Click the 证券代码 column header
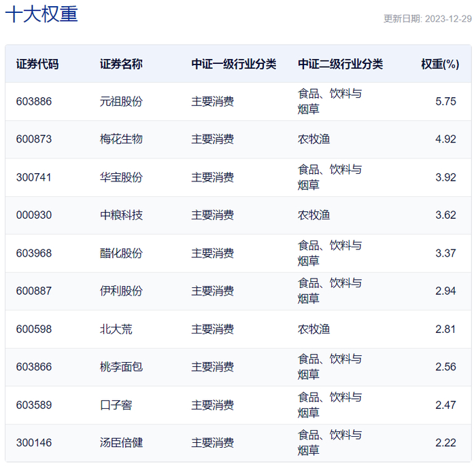The width and height of the screenshot is (476, 466). pos(37,64)
